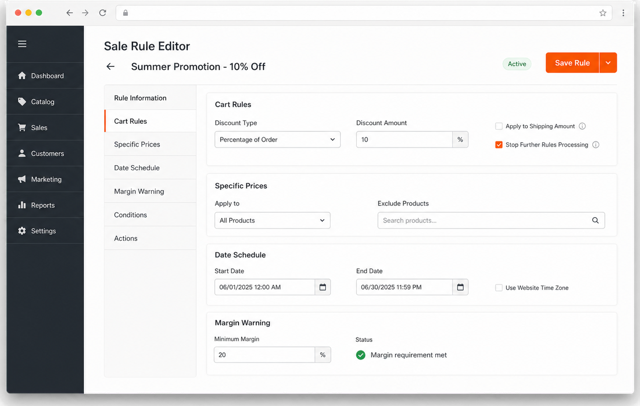Click the Active status badge
The width and height of the screenshot is (640, 406).
tap(517, 64)
